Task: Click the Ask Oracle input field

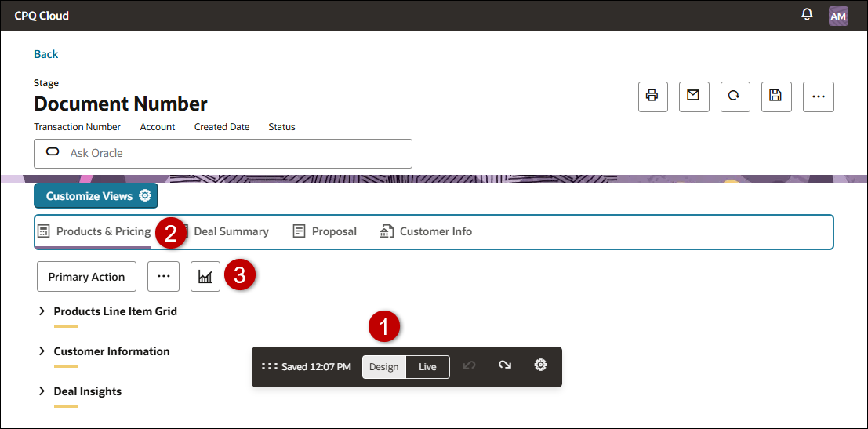Action: 223,154
